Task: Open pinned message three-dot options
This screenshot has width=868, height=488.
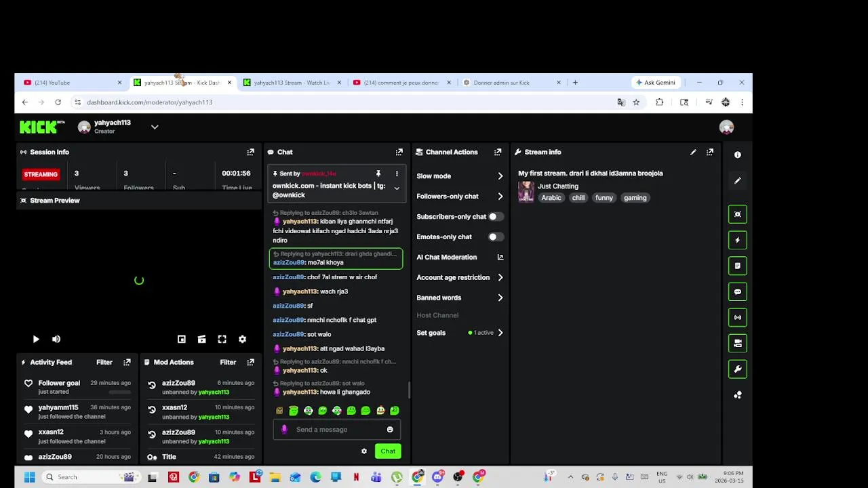Action: (397, 174)
